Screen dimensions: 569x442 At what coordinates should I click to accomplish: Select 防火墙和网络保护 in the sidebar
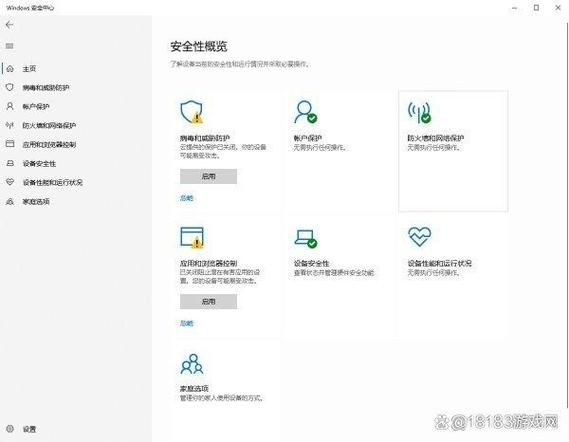49,126
